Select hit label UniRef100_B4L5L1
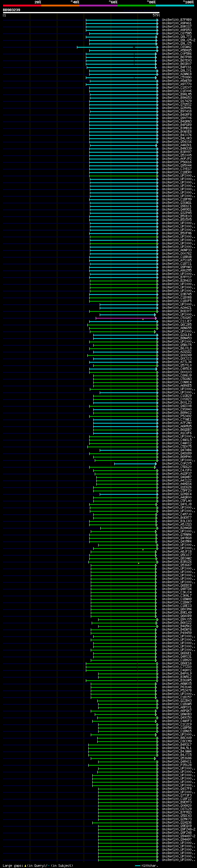This screenshot has width=197, height=868. (x=177, y=748)
